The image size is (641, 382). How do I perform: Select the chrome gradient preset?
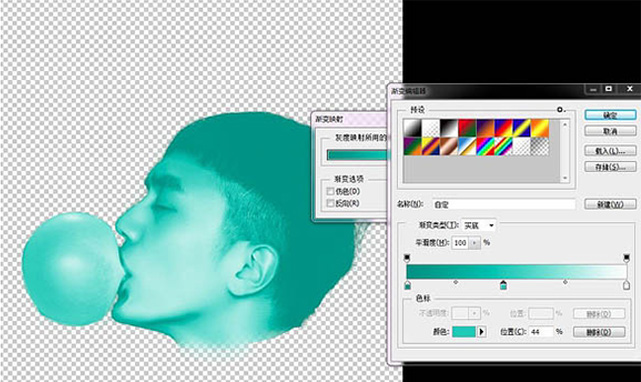coord(467,146)
